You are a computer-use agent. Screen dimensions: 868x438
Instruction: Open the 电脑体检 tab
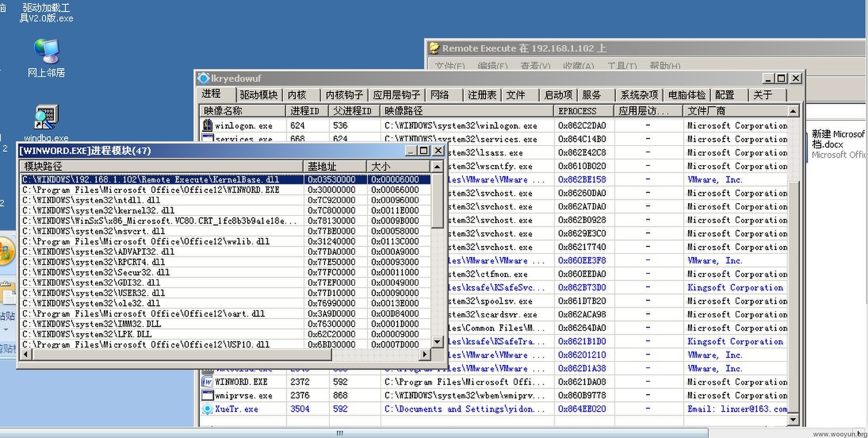(x=686, y=95)
